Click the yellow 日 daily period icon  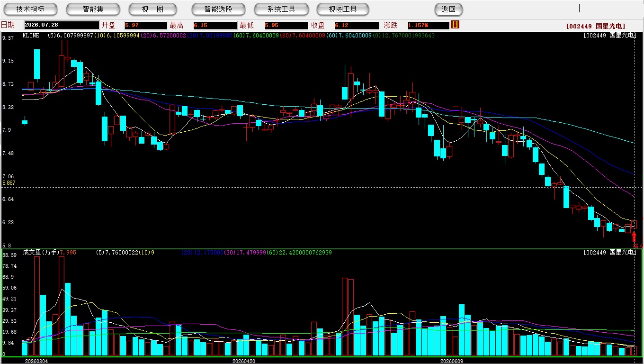455,25
